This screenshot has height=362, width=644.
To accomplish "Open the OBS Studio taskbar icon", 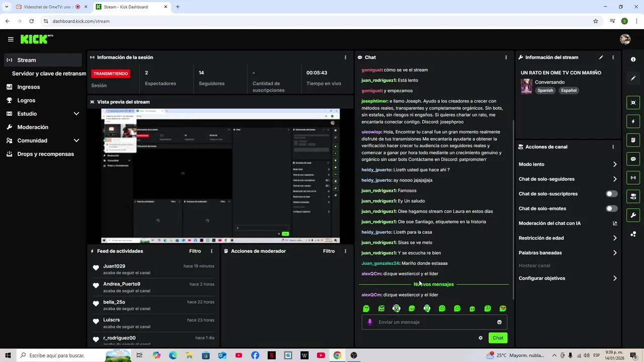I will coord(354,355).
